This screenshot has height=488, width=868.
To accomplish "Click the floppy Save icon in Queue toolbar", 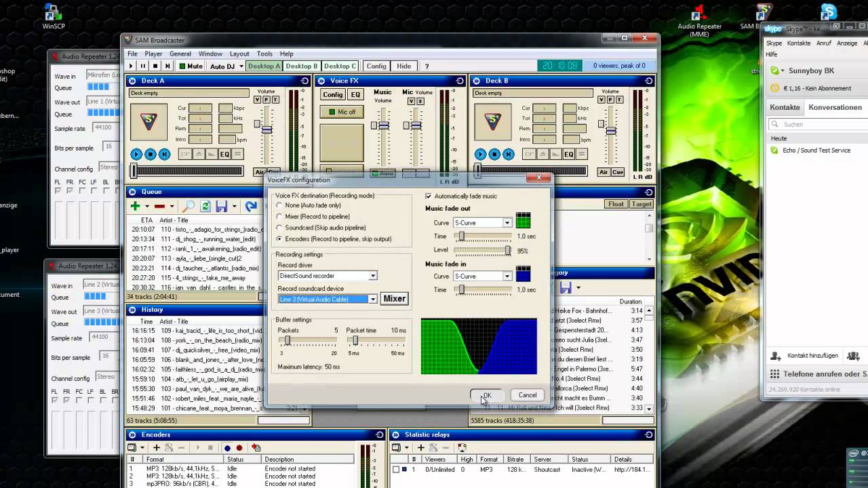I will coord(221,206).
